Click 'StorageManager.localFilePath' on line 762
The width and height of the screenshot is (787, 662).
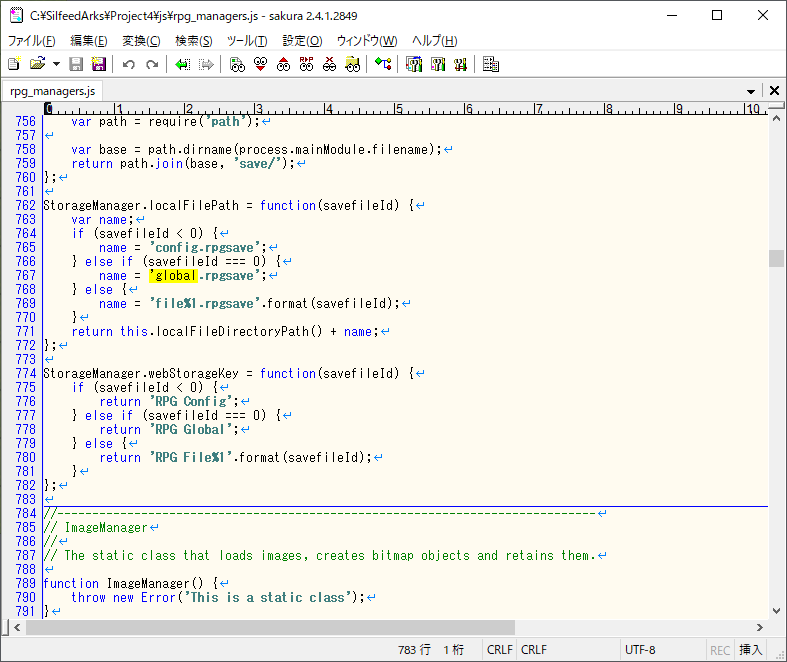pyautogui.click(x=141, y=205)
